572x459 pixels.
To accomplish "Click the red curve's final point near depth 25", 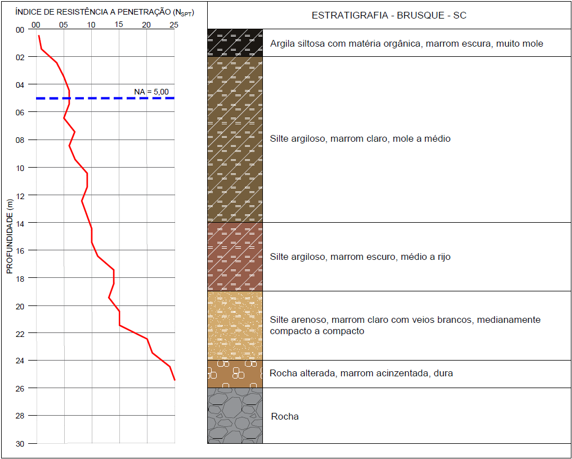I will pos(175,380).
